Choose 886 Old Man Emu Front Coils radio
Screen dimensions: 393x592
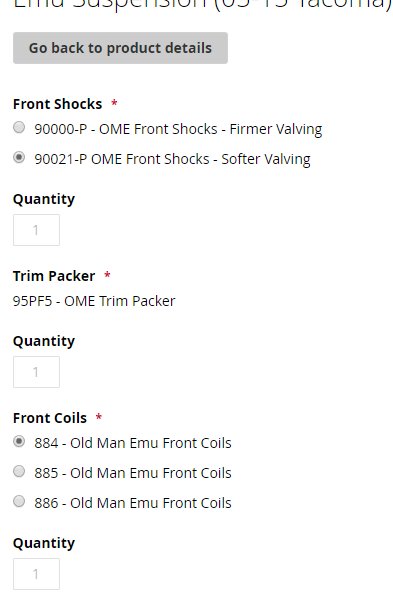[x=19, y=501]
